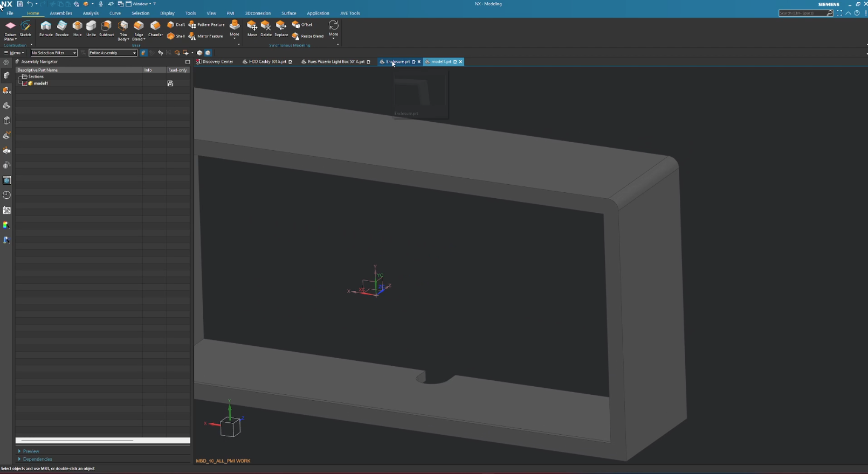Expand the Synchronous Modeling More gallery
Viewport: 868px width, 474px height.
click(x=334, y=29)
